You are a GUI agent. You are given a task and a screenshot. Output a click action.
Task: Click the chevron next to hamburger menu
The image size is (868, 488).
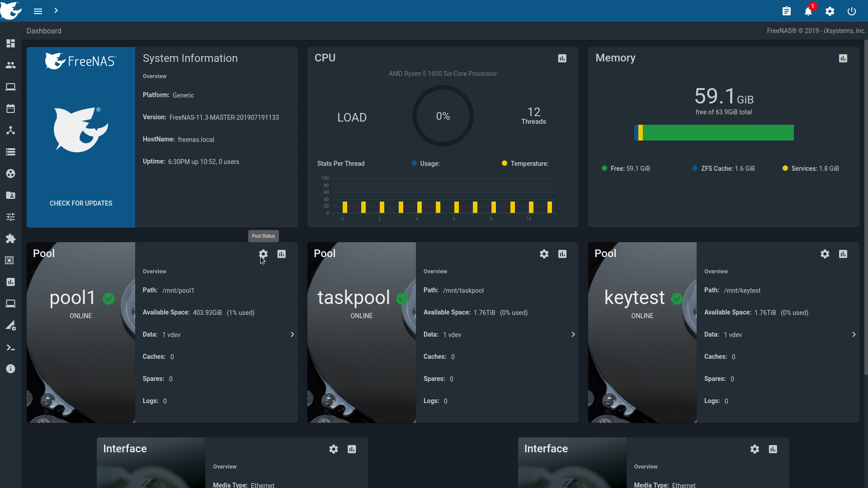(x=56, y=10)
